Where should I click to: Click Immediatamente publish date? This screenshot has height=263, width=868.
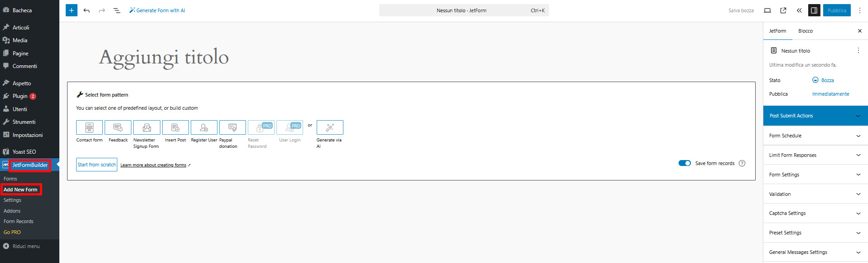pyautogui.click(x=831, y=94)
